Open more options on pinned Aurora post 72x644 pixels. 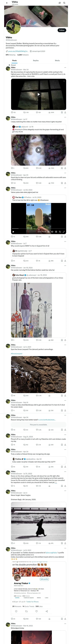[65, 68]
